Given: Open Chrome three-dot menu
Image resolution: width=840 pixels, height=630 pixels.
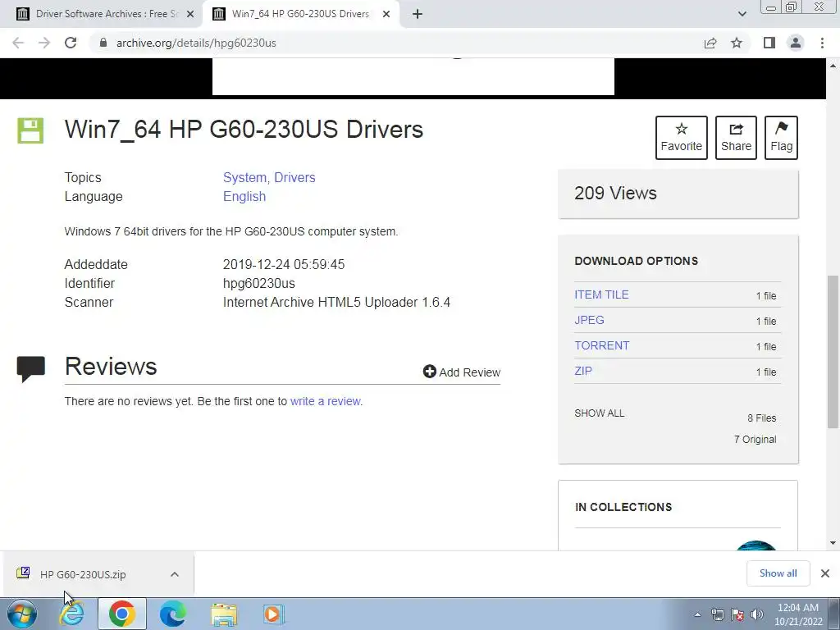Looking at the screenshot, I should 822,43.
